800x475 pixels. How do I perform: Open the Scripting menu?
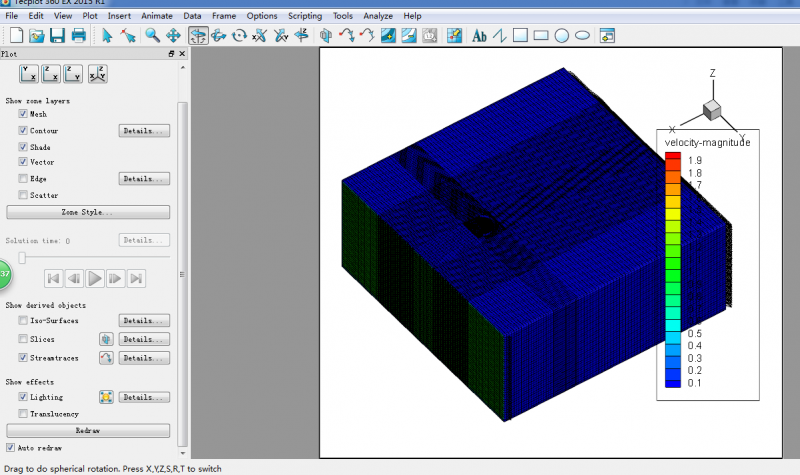(305, 16)
